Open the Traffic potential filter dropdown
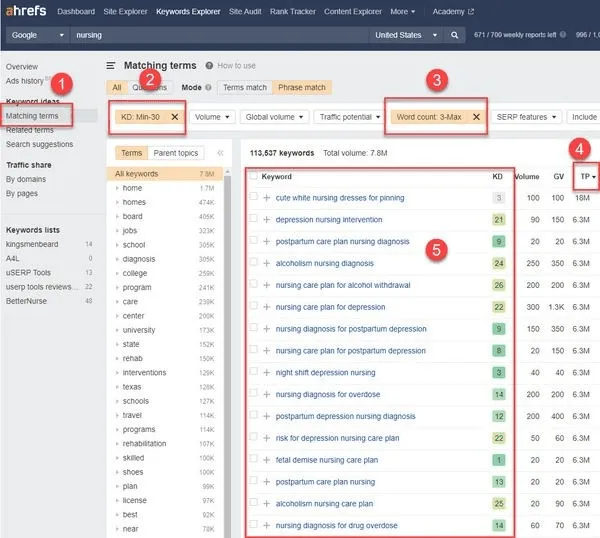This screenshot has width=600, height=538. tap(350, 117)
